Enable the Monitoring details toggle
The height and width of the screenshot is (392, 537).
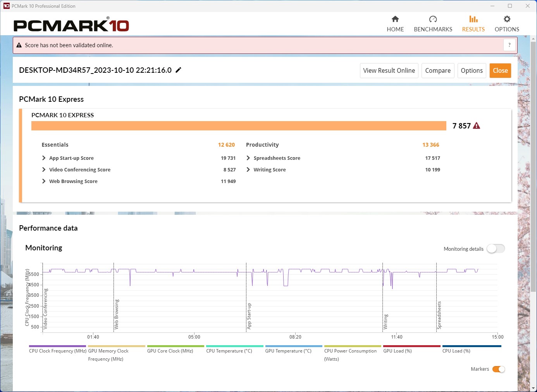click(x=496, y=249)
